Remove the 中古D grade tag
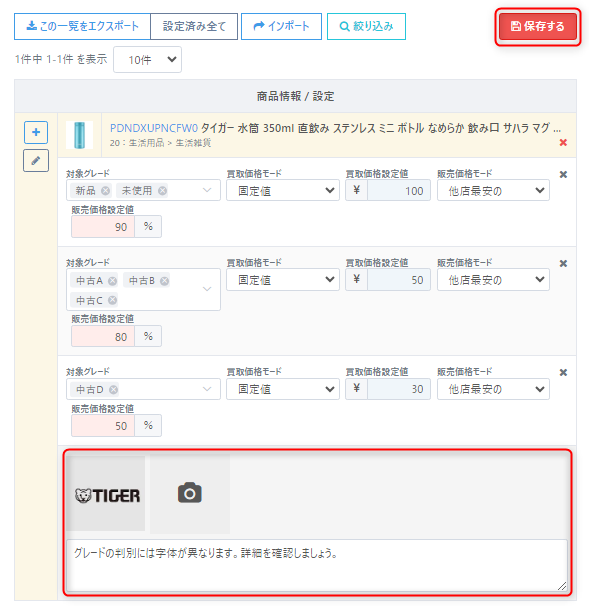This screenshot has height=606, width=589. tap(113, 390)
